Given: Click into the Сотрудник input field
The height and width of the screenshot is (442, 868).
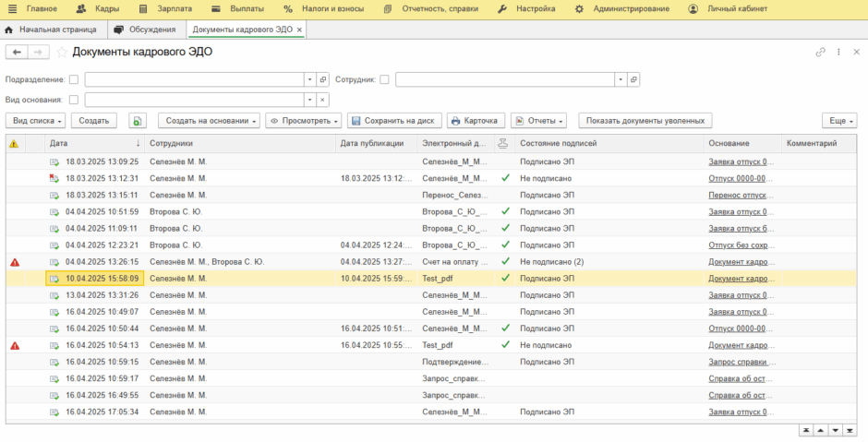Looking at the screenshot, I should click(x=505, y=79).
